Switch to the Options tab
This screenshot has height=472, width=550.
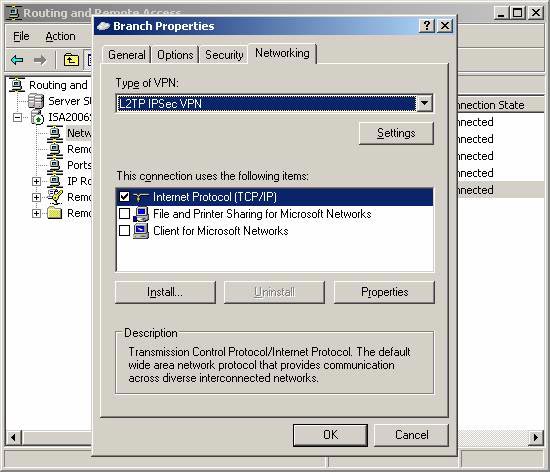point(175,55)
